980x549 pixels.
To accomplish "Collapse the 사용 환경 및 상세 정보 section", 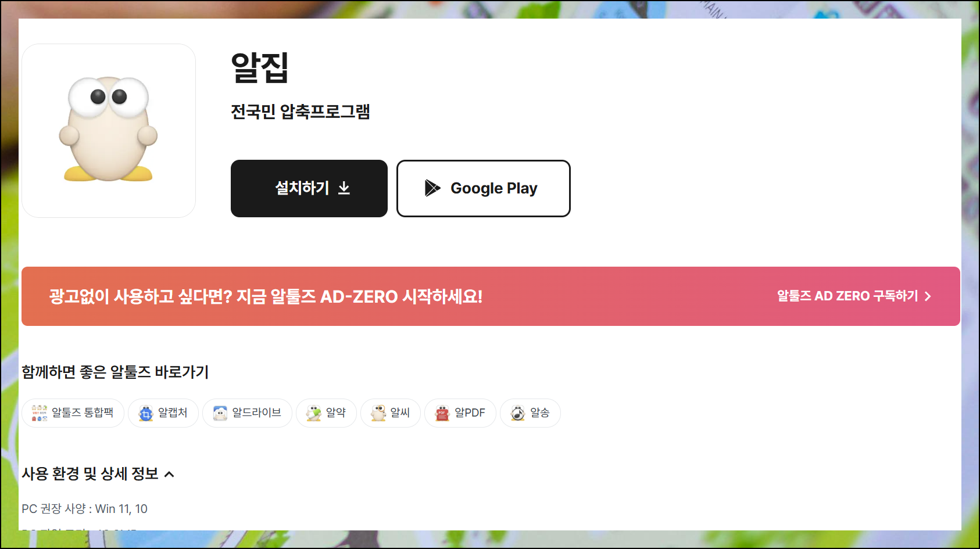I will pos(98,474).
